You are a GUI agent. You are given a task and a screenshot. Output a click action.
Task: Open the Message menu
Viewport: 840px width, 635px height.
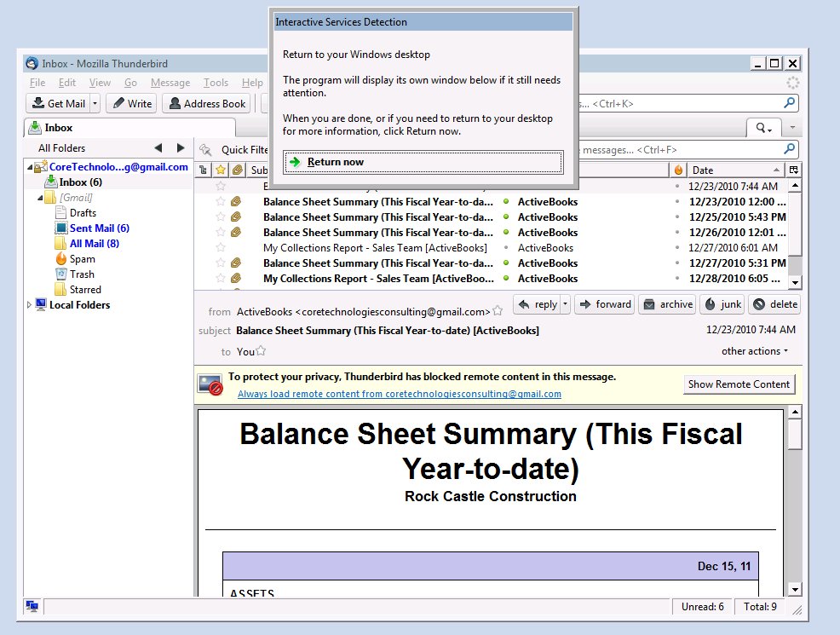pyautogui.click(x=170, y=83)
